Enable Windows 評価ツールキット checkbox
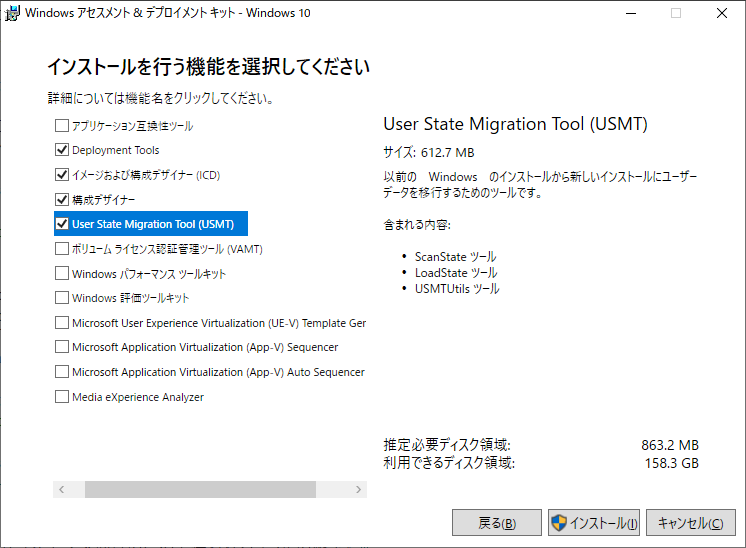 click(x=62, y=298)
